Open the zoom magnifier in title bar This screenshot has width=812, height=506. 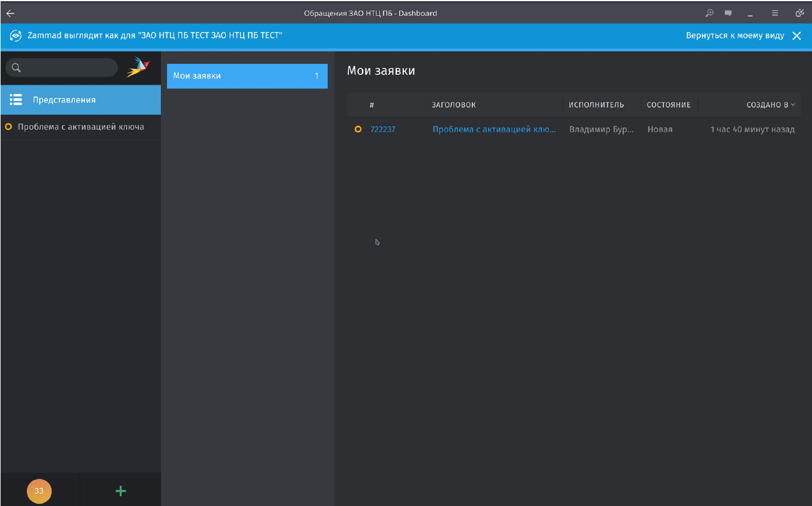click(710, 13)
